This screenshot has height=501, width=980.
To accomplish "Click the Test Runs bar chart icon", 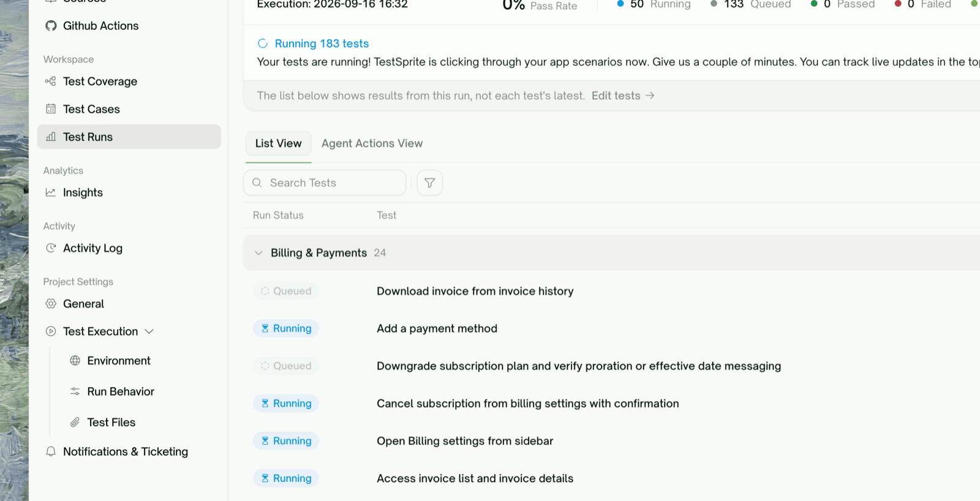I will click(x=51, y=137).
